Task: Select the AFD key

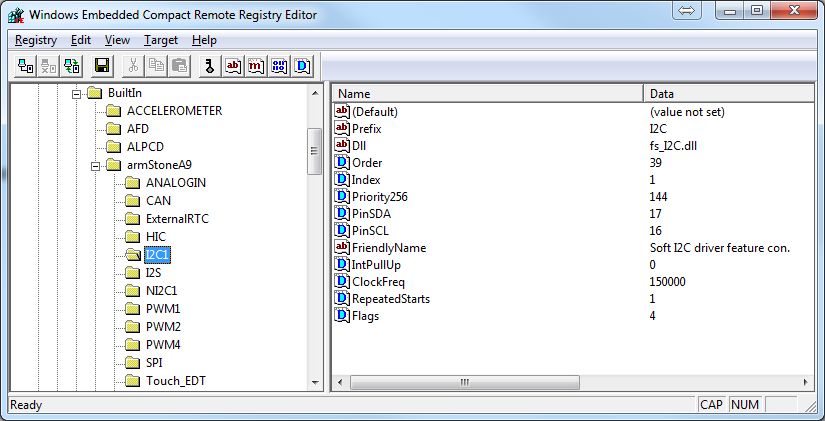Action: tap(138, 129)
